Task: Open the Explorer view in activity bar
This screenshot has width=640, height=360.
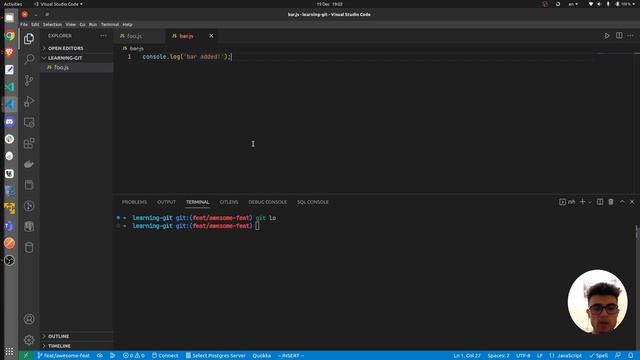Action: point(29,39)
